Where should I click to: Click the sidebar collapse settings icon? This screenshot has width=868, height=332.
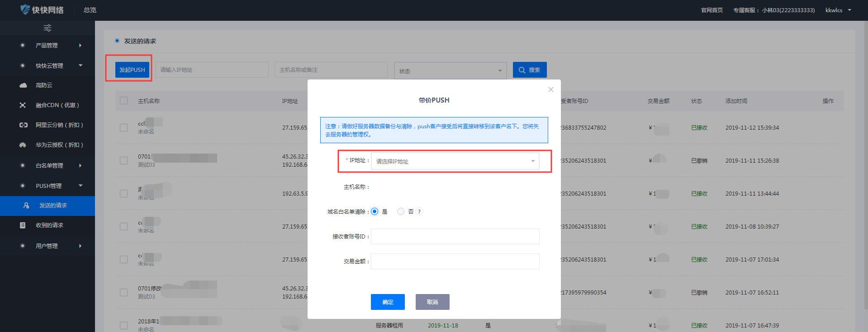pos(47,28)
